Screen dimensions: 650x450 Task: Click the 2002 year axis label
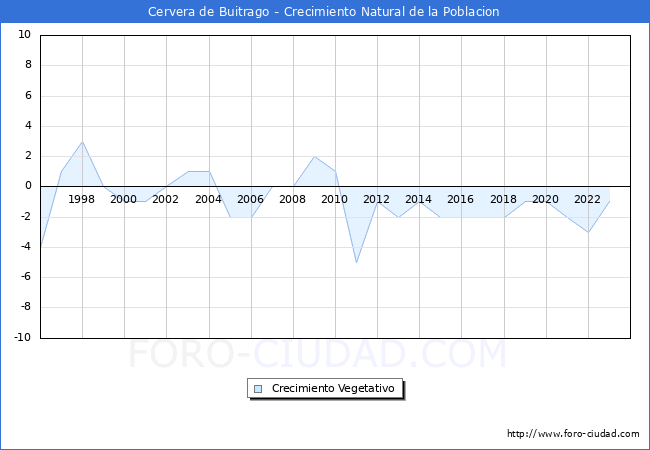(x=166, y=199)
